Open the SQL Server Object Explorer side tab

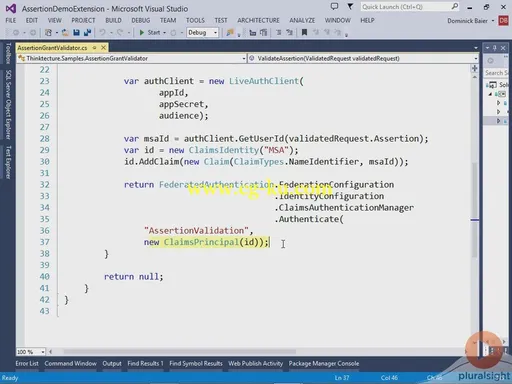pos(8,104)
